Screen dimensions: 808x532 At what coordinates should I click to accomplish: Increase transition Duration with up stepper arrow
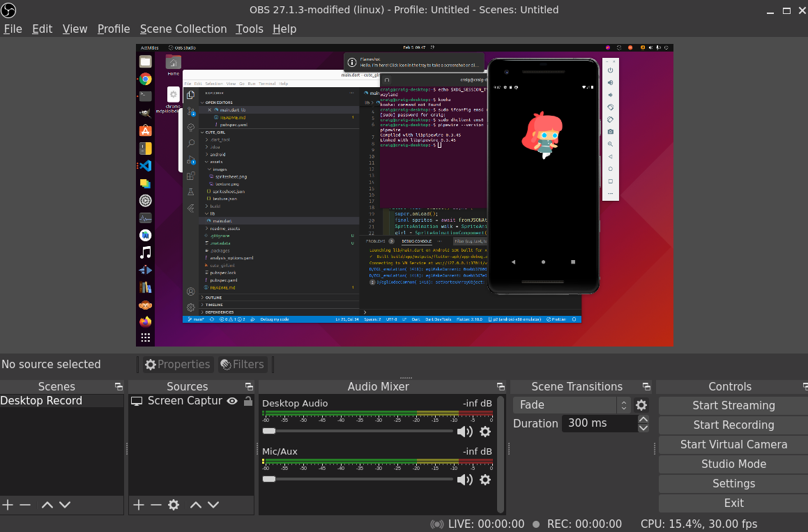coord(643,419)
